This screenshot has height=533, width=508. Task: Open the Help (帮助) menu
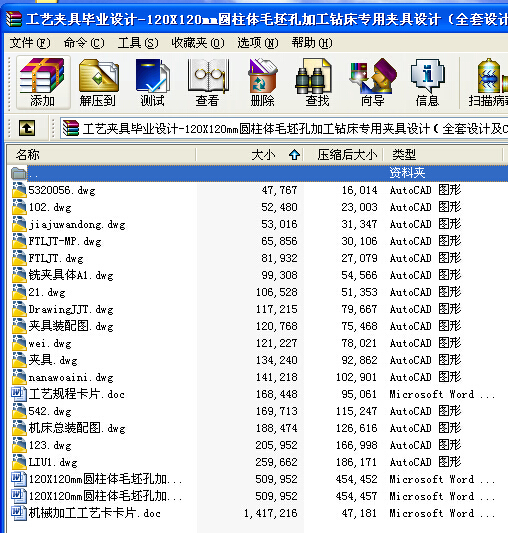[312, 43]
